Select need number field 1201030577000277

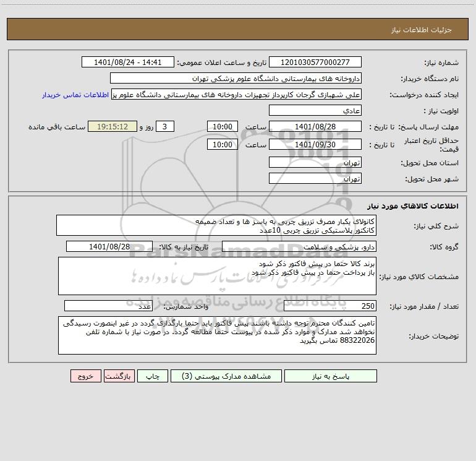click(x=315, y=62)
